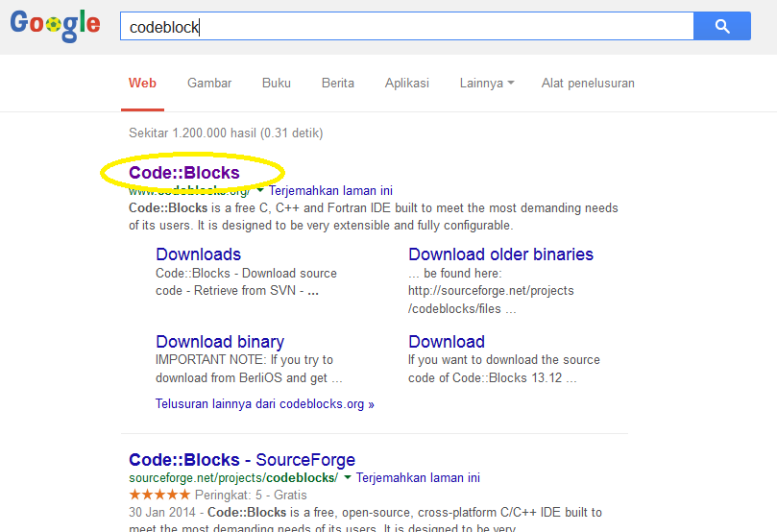Select the Aplikasi tab
Image resolution: width=777 pixels, height=532 pixels.
pyautogui.click(x=407, y=84)
